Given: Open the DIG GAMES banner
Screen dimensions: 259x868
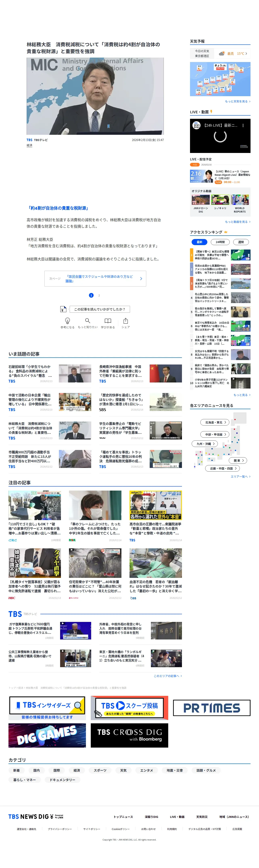Looking at the screenshot, I should tap(47, 735).
